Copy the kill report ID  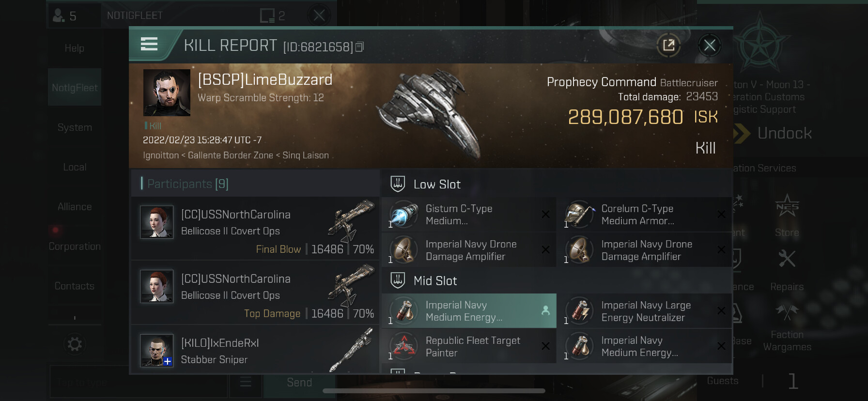[x=359, y=47]
